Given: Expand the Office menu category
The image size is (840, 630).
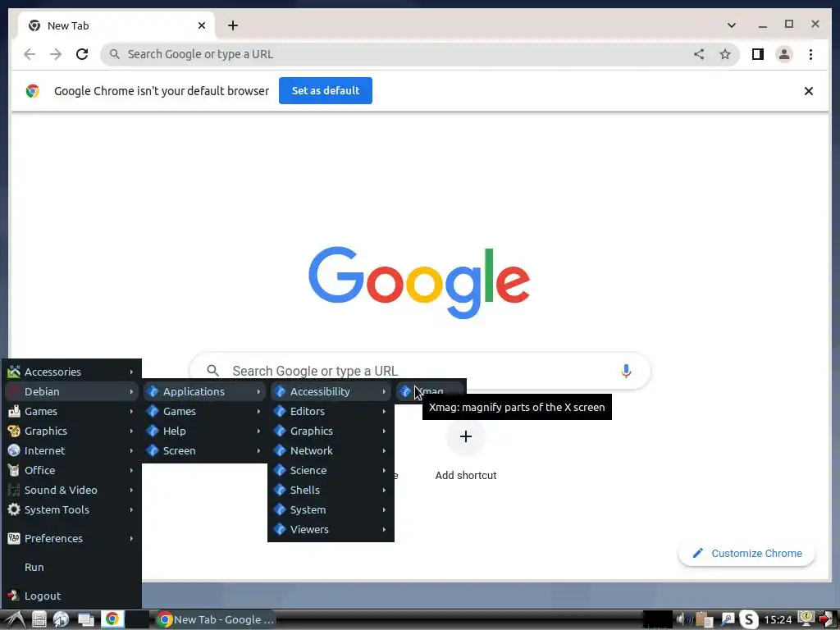Looking at the screenshot, I should click(71, 470).
